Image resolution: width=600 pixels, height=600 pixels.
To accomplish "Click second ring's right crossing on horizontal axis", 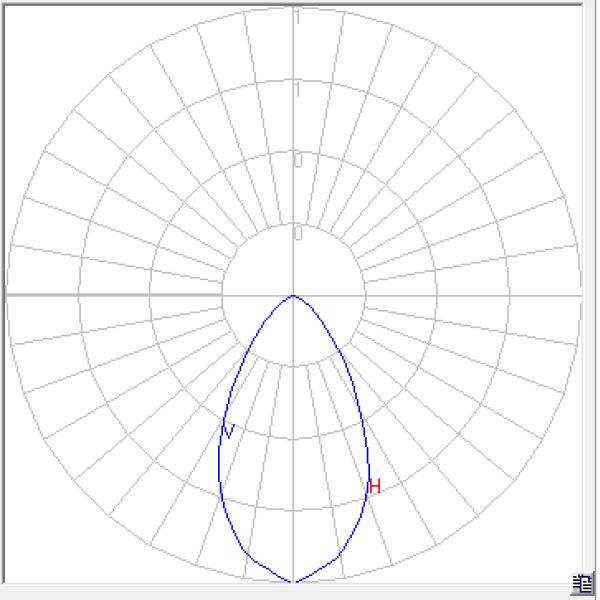I will [x=436, y=295].
